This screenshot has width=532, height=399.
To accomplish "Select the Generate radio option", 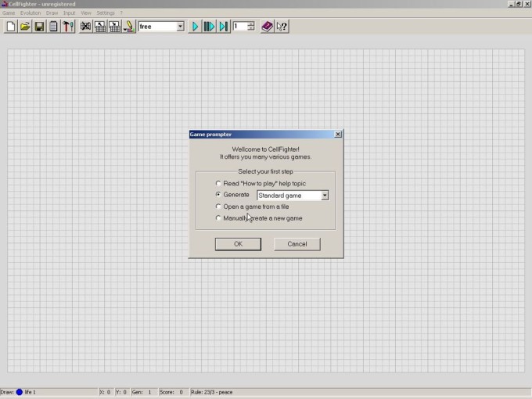I will point(232,195).
